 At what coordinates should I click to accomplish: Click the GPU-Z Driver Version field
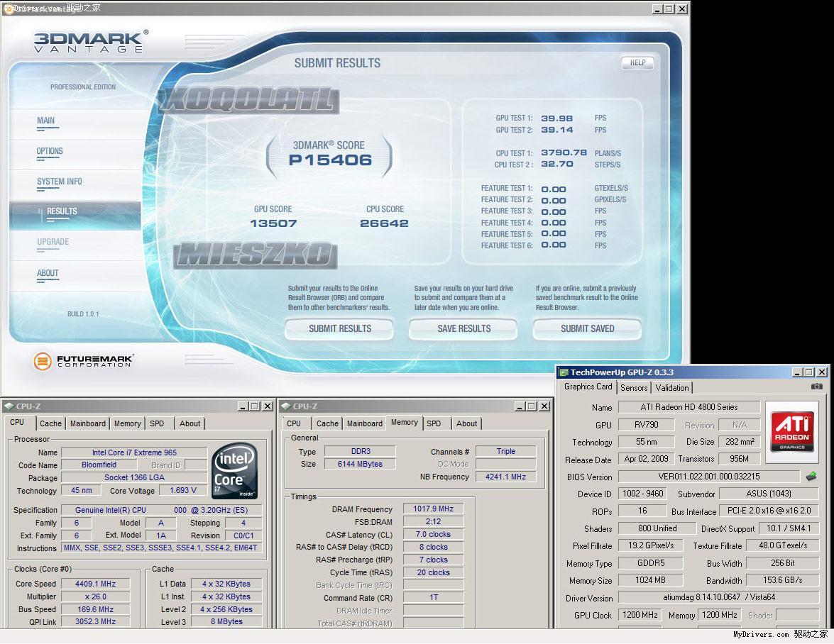(x=718, y=597)
